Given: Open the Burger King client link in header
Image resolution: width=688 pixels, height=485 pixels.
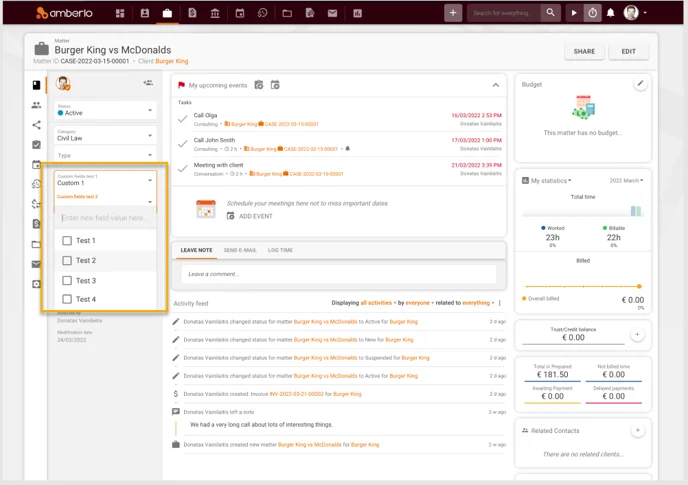Looking at the screenshot, I should 172,61.
